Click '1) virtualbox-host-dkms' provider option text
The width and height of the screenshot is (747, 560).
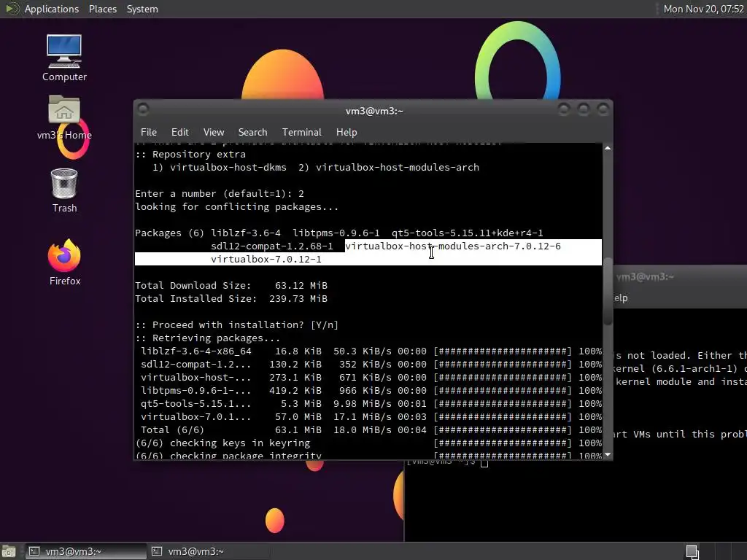pyautogui.click(x=219, y=168)
